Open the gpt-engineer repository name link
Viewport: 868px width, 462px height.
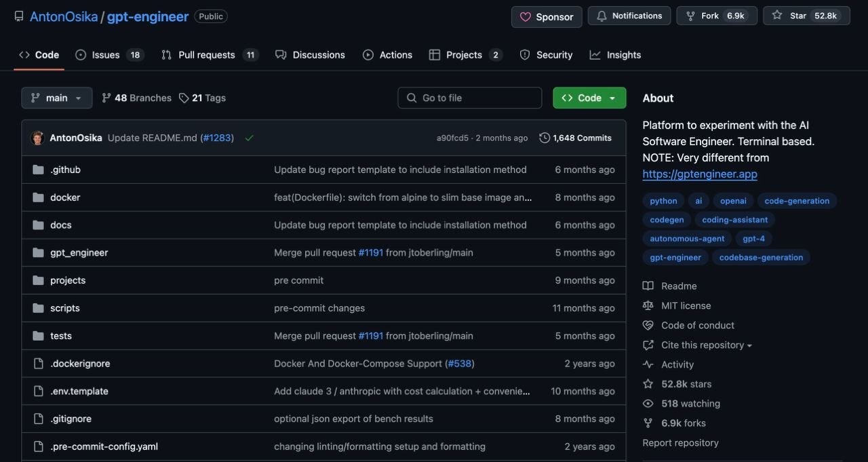point(148,16)
